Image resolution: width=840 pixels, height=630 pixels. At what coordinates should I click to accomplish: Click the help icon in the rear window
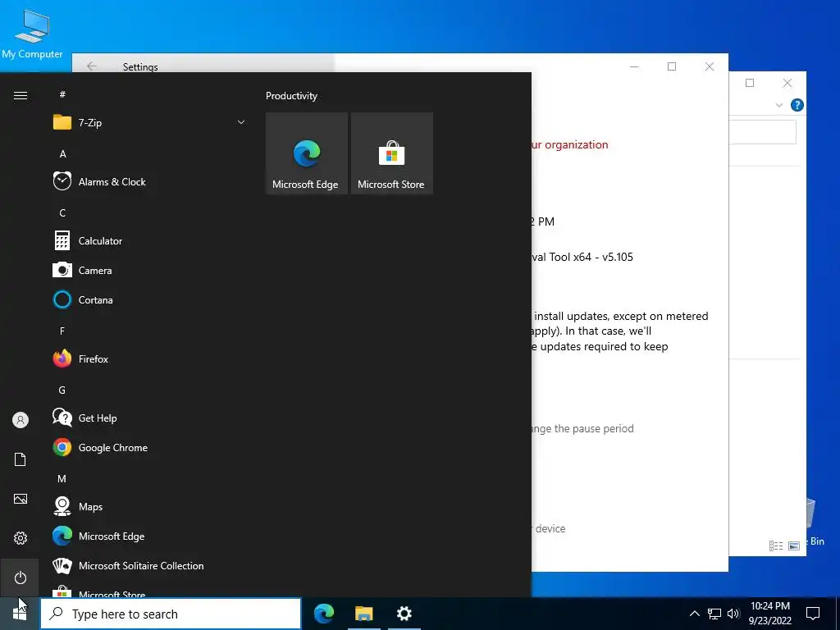point(797,105)
